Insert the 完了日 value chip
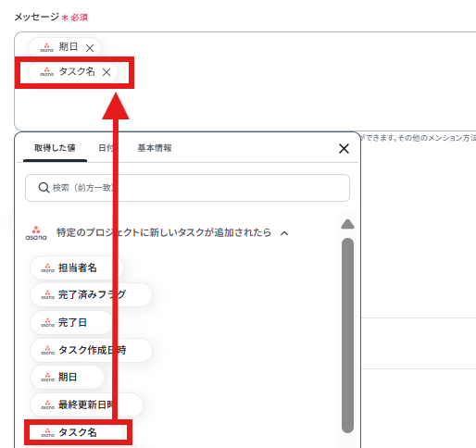 point(71,322)
